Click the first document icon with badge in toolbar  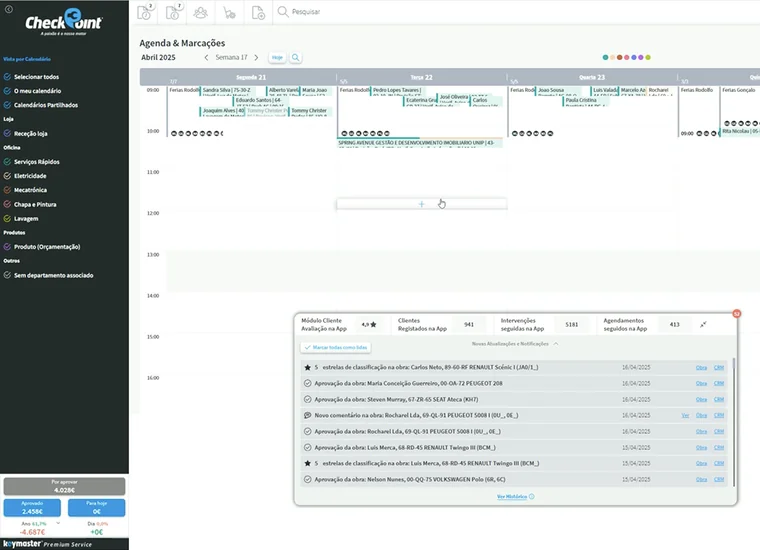(144, 12)
